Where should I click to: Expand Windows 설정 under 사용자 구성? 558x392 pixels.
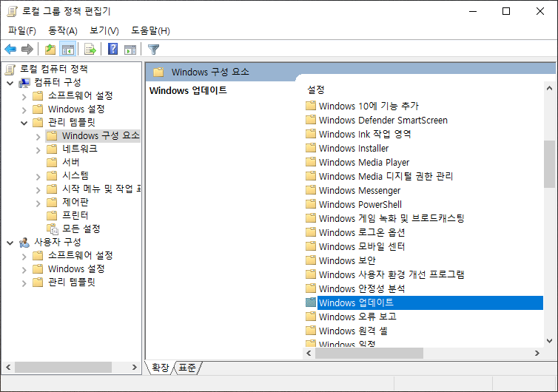tap(24, 270)
